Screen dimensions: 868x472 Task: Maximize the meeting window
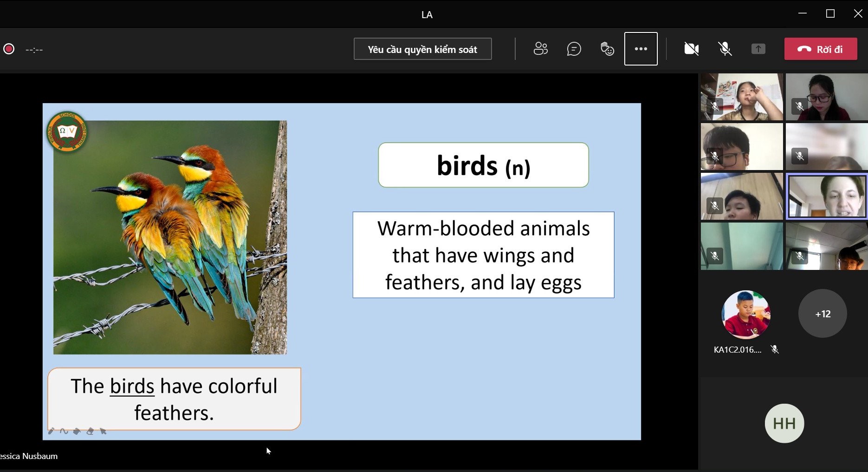830,14
